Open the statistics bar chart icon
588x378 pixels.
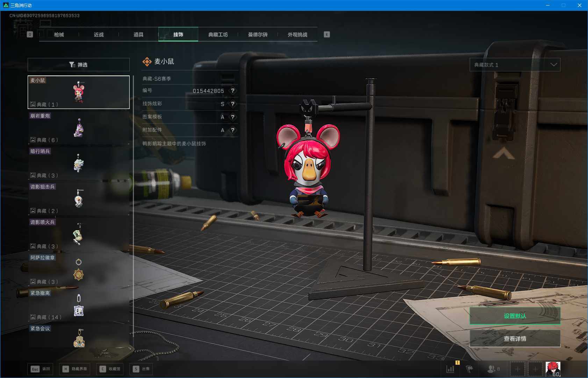coord(450,369)
